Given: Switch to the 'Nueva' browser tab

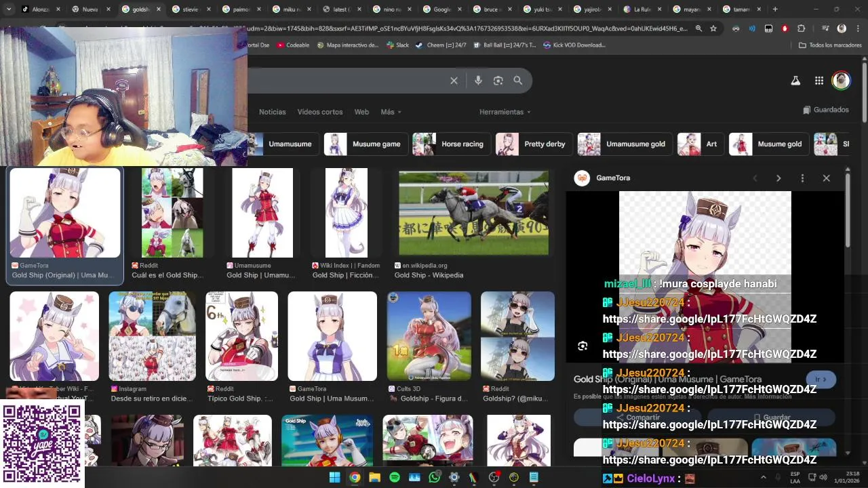Looking at the screenshot, I should pyautogui.click(x=92, y=9).
